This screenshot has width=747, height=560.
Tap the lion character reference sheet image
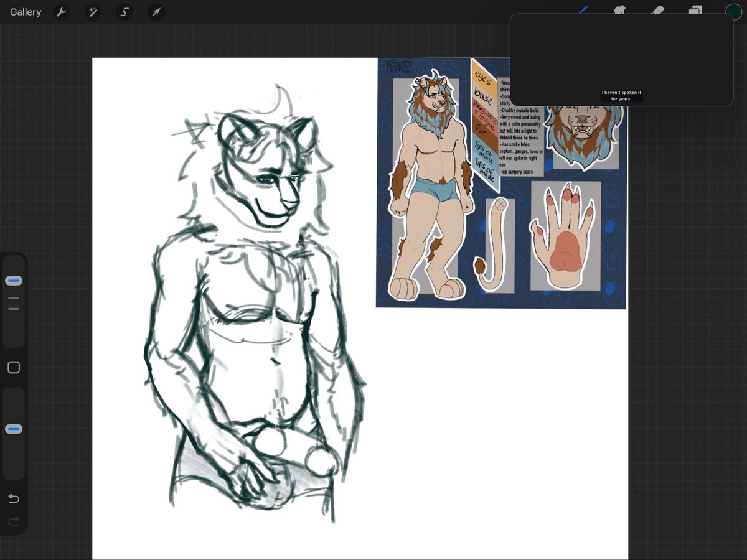click(x=501, y=183)
